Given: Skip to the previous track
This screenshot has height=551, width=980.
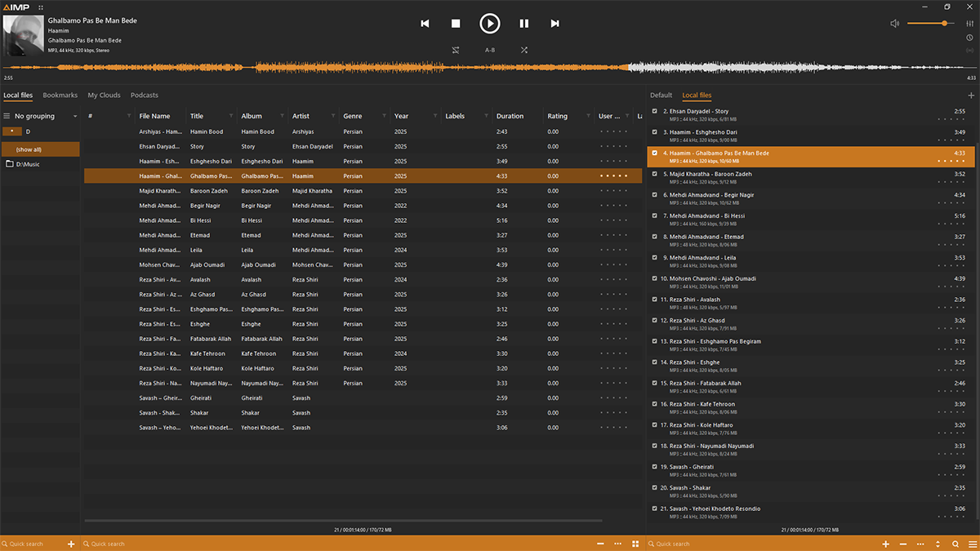Looking at the screenshot, I should [425, 24].
